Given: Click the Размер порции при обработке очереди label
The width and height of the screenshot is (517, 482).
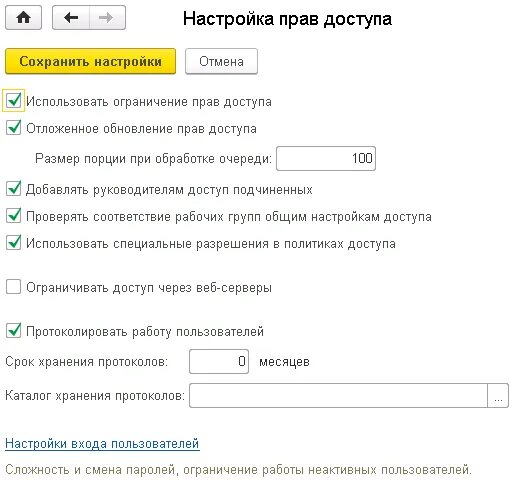Looking at the screenshot, I should [154, 158].
